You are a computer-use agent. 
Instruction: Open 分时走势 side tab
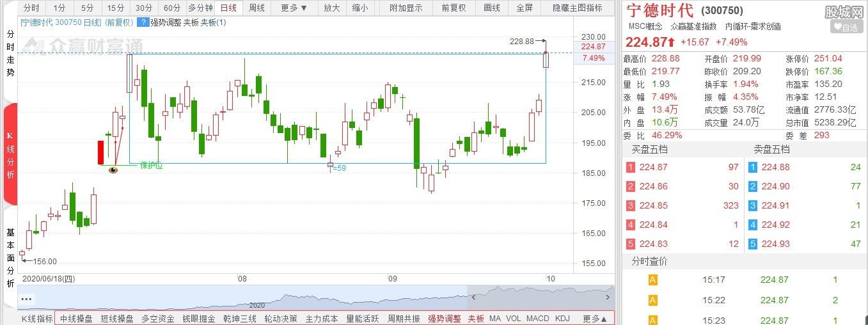pos(10,54)
